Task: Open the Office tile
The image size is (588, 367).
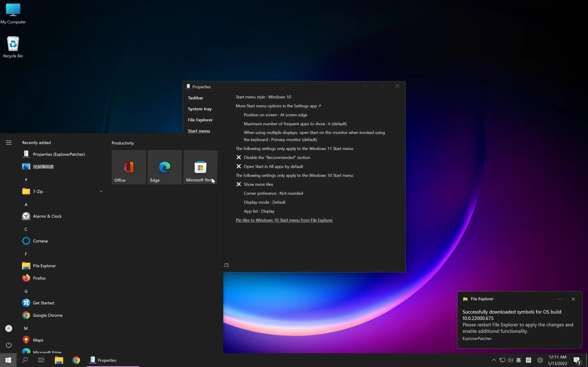Action: [x=129, y=167]
